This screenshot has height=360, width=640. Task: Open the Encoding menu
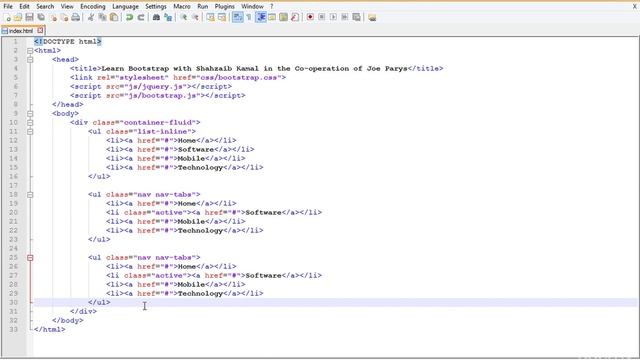93,6
